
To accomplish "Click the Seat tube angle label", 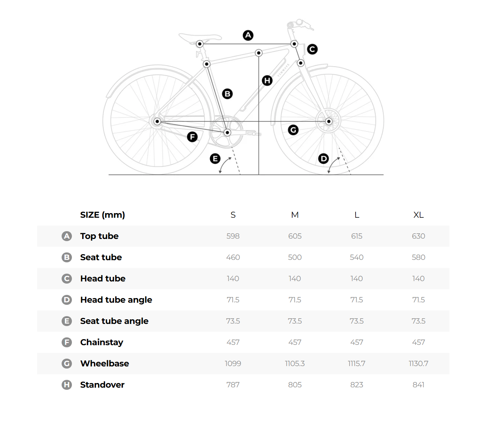I will pos(114,321).
